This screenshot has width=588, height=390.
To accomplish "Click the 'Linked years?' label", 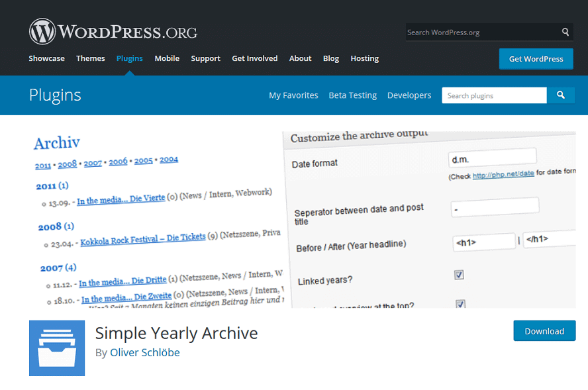I will point(324,281).
